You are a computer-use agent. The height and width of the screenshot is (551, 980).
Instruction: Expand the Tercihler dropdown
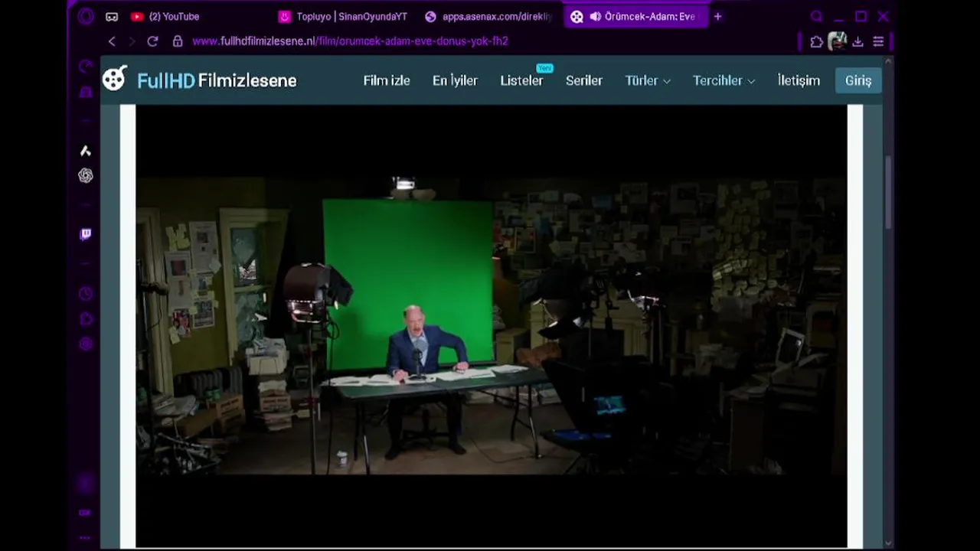[x=724, y=80]
